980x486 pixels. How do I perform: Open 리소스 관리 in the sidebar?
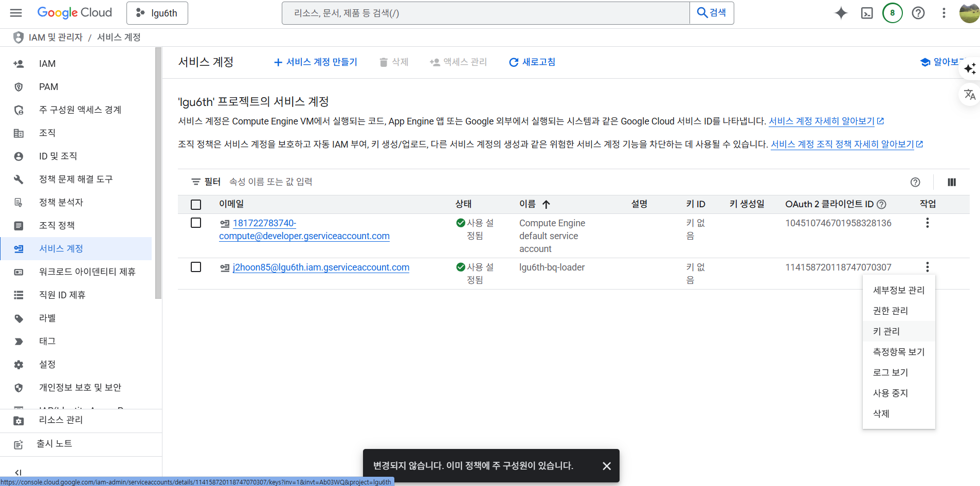coord(81,420)
